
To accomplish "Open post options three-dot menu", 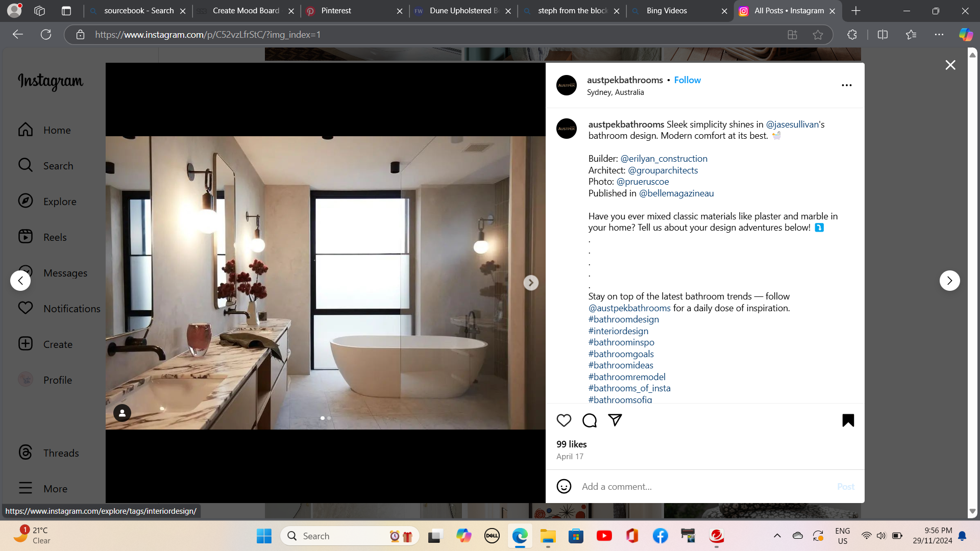I will [x=846, y=85].
